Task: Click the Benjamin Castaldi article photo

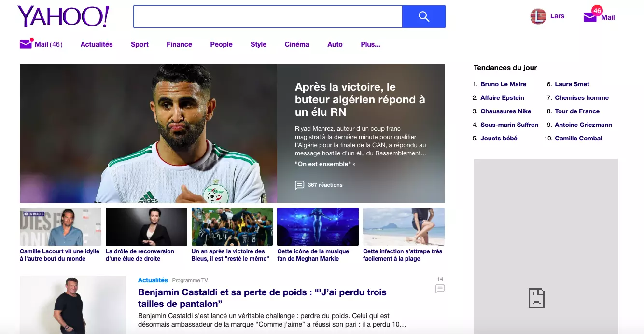Action: pos(73,305)
